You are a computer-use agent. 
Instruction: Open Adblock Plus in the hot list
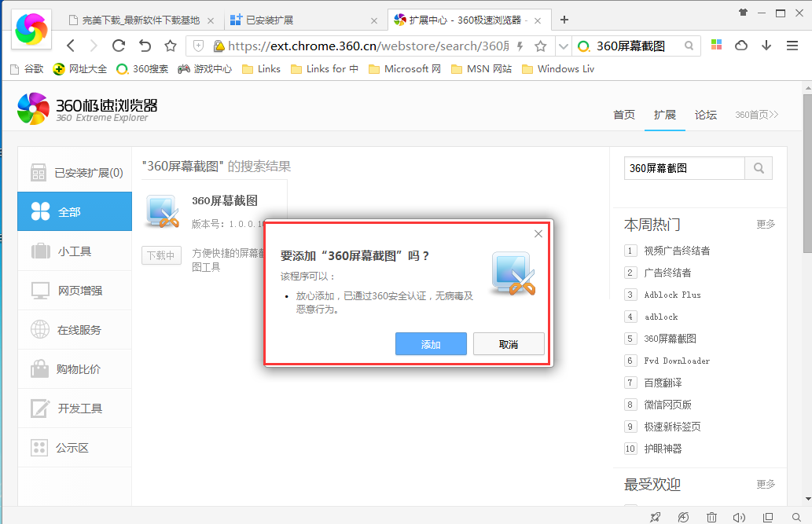[672, 295]
